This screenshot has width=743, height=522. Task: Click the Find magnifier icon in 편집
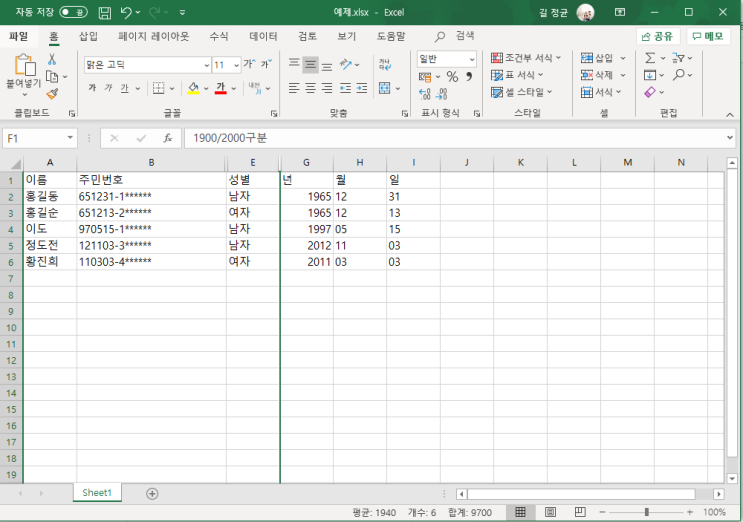[x=679, y=75]
